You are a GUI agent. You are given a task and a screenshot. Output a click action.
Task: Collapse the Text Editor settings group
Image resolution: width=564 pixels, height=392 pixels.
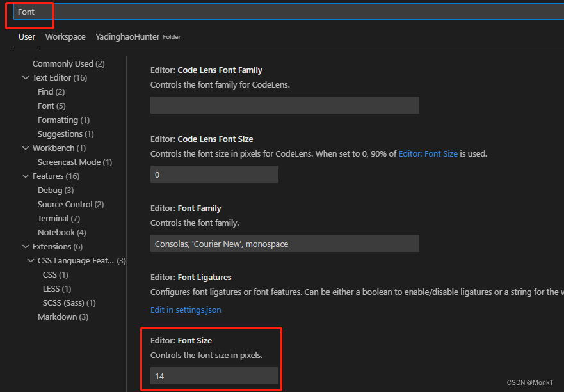(25, 77)
